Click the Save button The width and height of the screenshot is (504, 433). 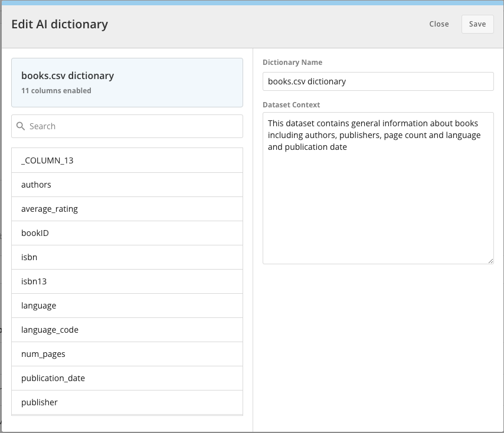[477, 24]
